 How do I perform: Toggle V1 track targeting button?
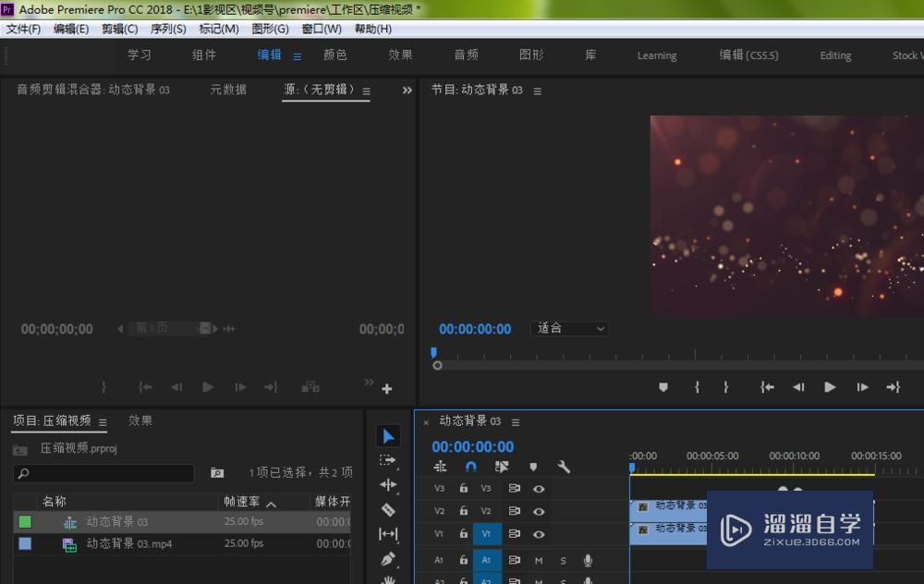[x=487, y=534]
